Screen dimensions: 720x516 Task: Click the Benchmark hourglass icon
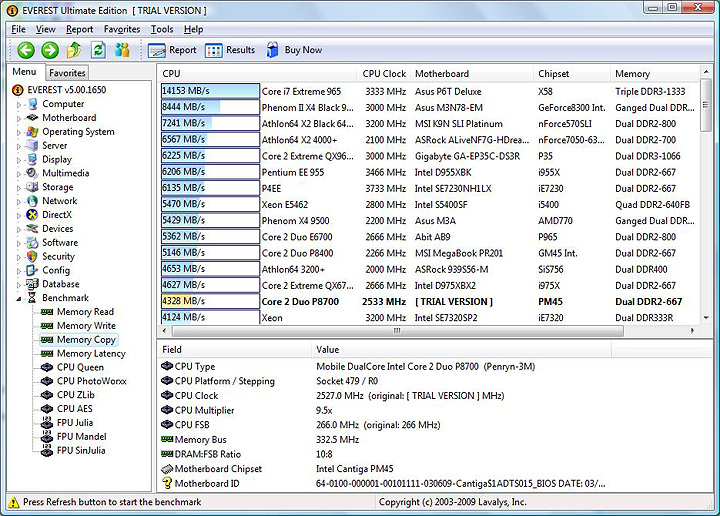[32, 297]
